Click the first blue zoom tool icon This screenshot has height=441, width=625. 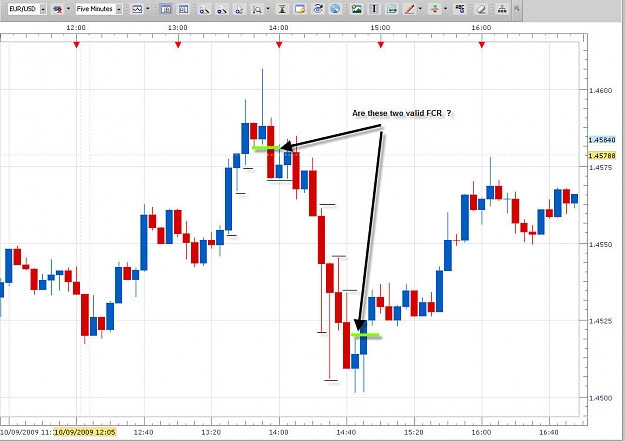click(204, 9)
